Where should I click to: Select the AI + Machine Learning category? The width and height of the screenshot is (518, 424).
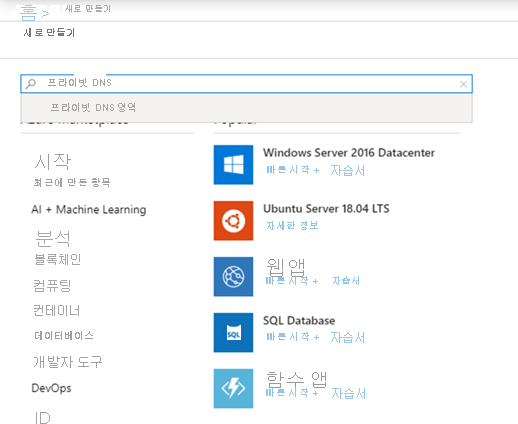[x=89, y=209]
